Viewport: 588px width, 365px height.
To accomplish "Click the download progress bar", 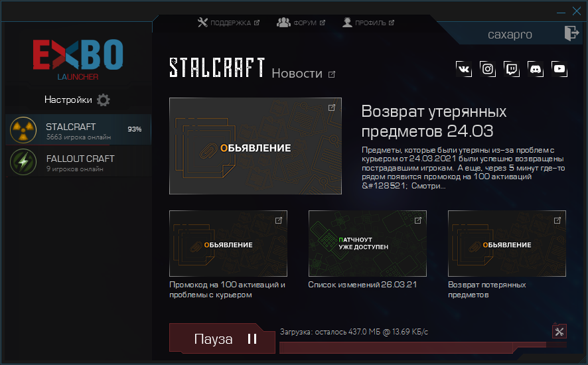I will tap(423, 347).
